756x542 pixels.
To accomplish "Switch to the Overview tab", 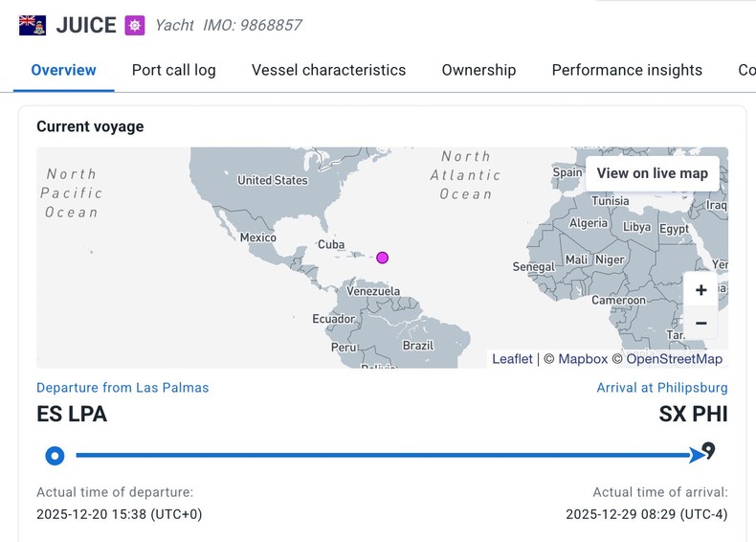I will [63, 70].
